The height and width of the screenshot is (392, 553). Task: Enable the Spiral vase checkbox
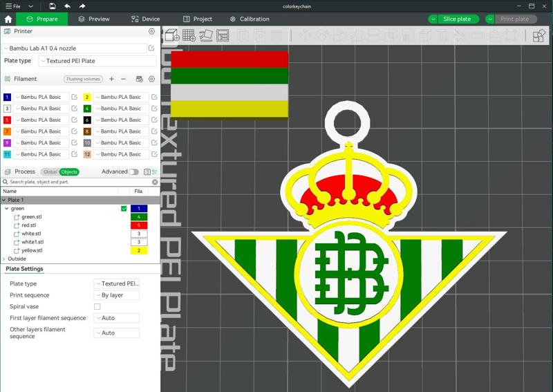[x=97, y=306]
